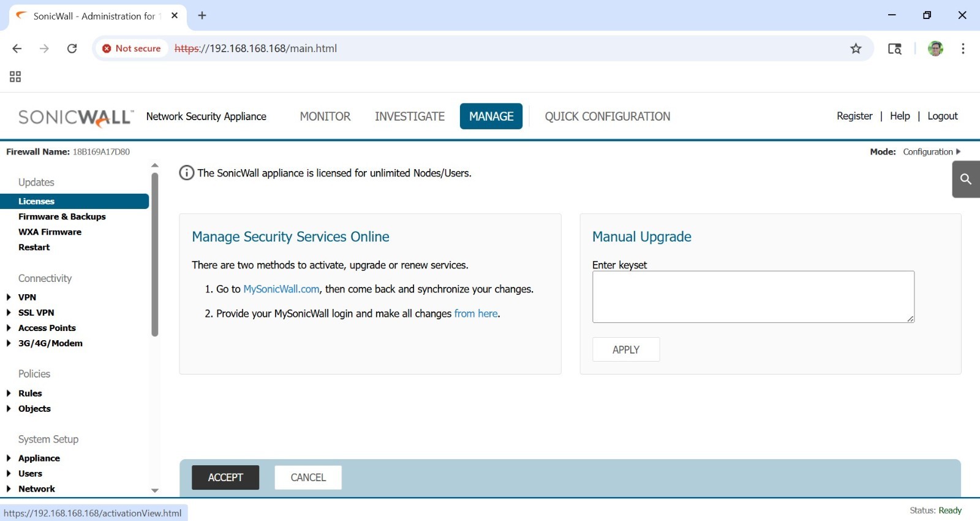This screenshot has height=521, width=980.
Task: Select Licenses in the sidebar
Action: [x=74, y=201]
